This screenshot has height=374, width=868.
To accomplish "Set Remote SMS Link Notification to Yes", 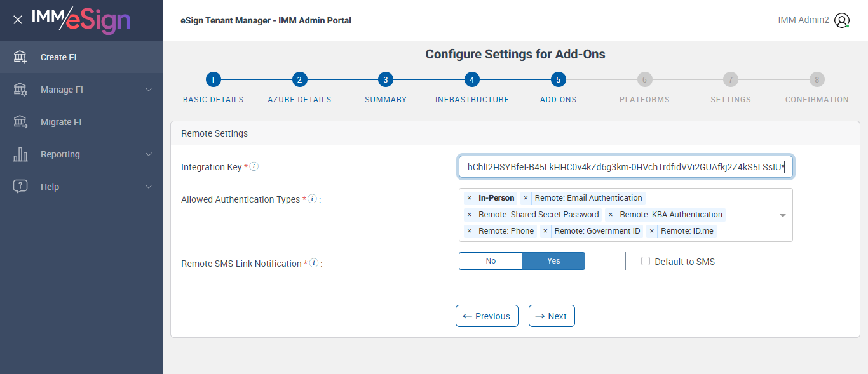I will (x=553, y=261).
